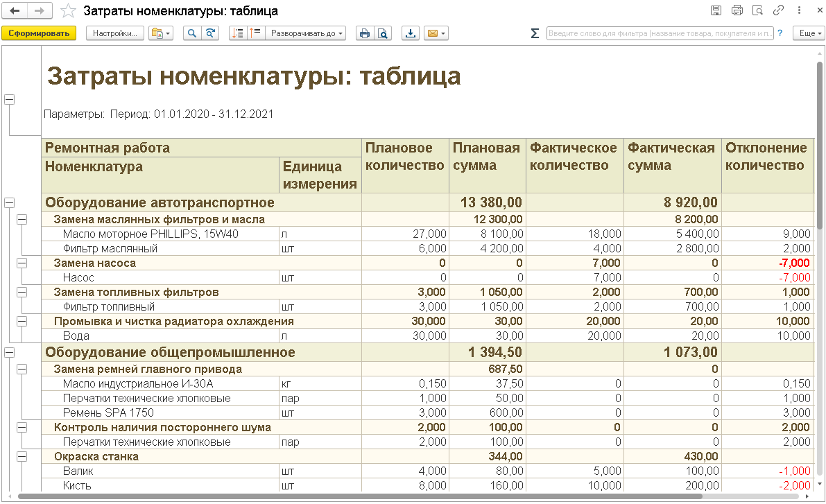Click the find-next search icon
The height and width of the screenshot is (504, 826).
pyautogui.click(x=210, y=33)
